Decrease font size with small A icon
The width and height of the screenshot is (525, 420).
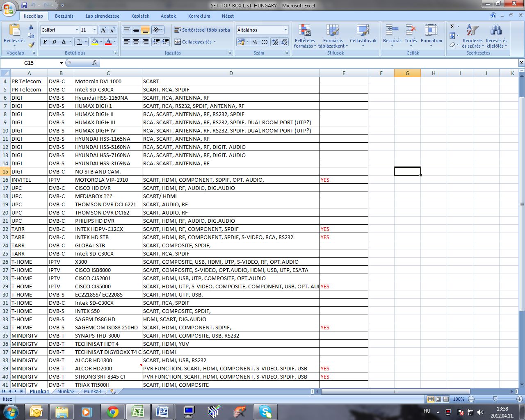pos(113,30)
